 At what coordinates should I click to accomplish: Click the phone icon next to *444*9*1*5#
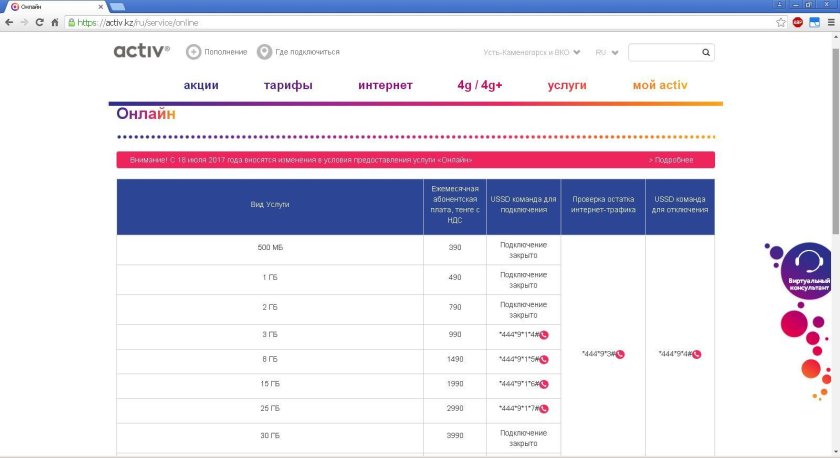[544, 359]
